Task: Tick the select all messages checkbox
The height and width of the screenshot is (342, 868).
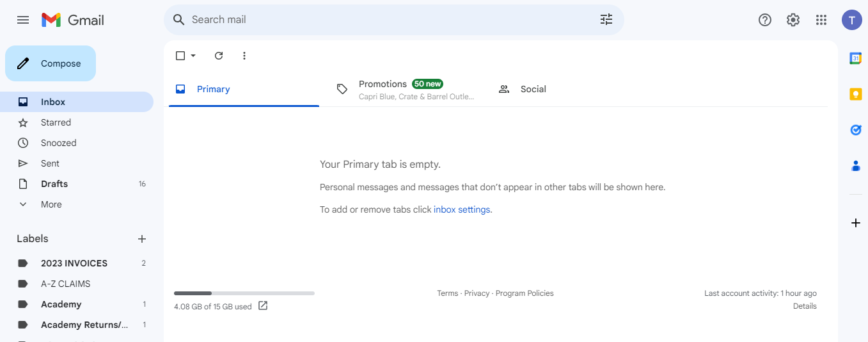Action: tap(180, 56)
